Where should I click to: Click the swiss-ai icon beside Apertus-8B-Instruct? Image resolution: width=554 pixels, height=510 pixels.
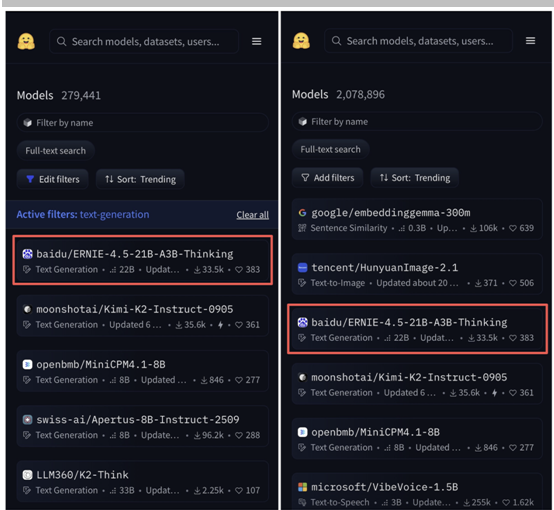(x=27, y=420)
